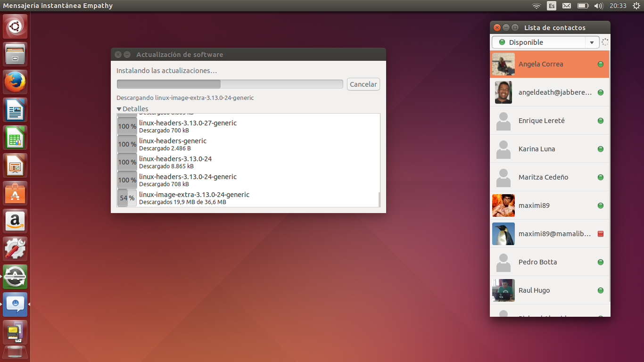Minimize the Lista de contactos window
The image size is (644, 362).
click(x=506, y=28)
